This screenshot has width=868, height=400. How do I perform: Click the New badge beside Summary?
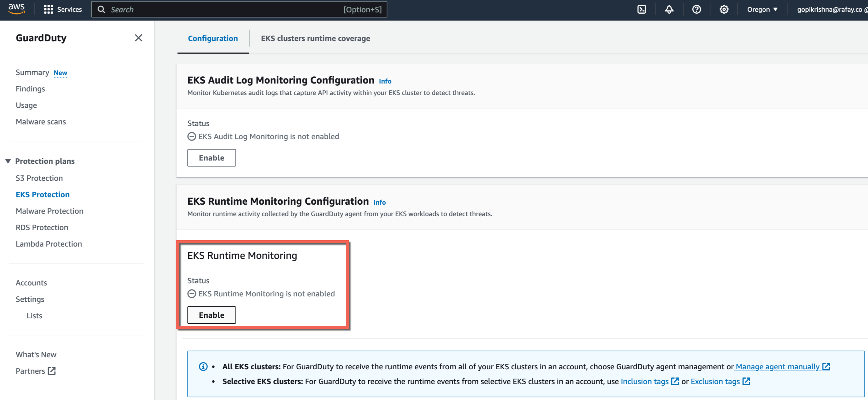pos(60,73)
